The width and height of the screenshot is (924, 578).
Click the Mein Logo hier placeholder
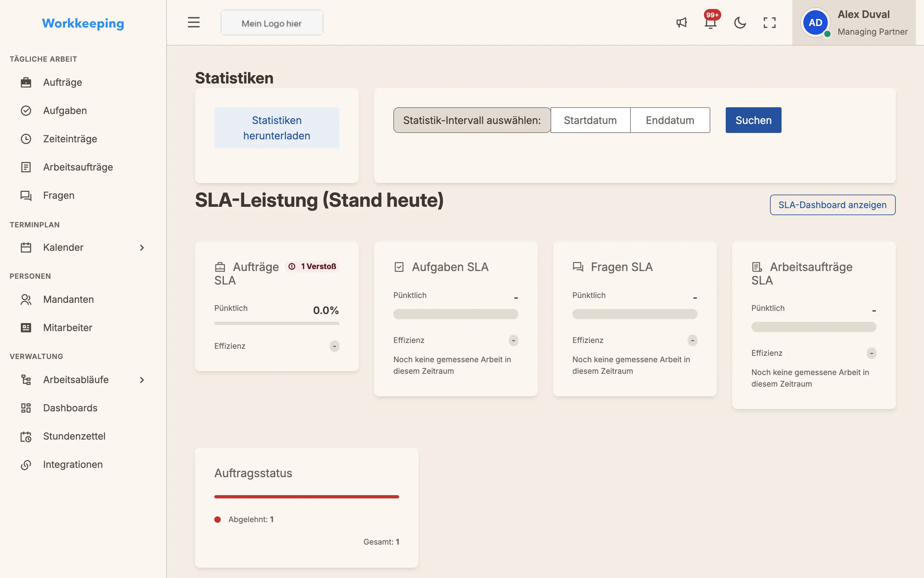(272, 23)
